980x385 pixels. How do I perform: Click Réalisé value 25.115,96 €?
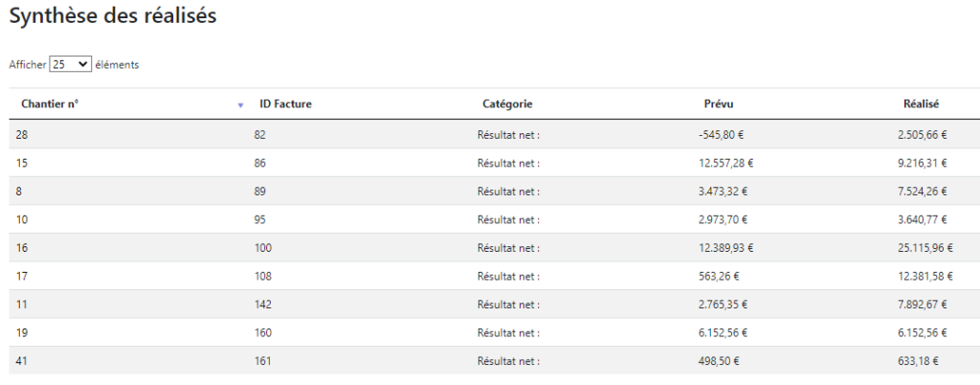925,248
